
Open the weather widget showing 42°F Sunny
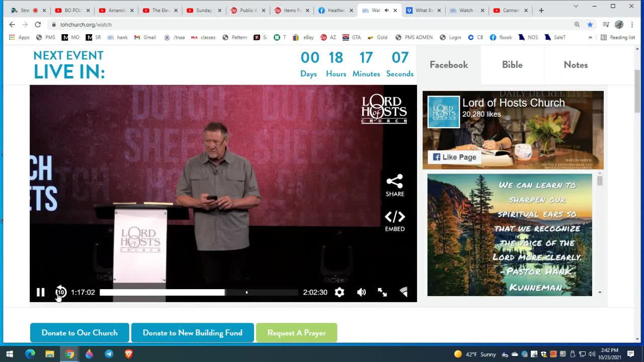(475, 354)
